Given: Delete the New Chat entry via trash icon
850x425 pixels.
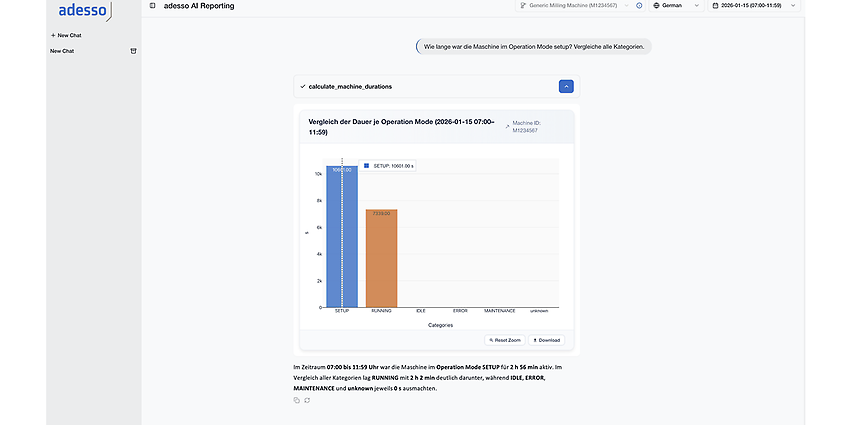Looking at the screenshot, I should 133,51.
